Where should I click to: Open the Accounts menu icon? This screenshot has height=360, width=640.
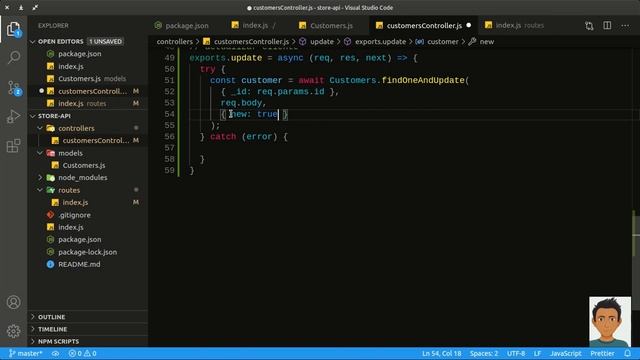click(x=13, y=302)
